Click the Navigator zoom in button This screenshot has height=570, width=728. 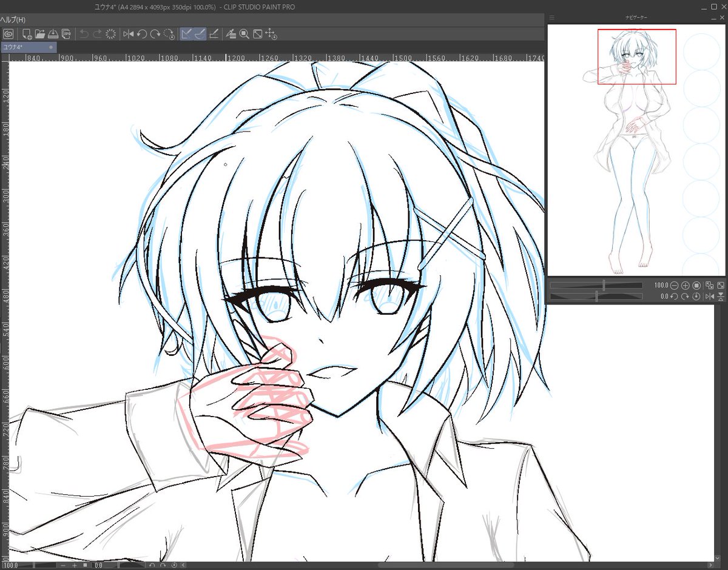pyautogui.click(x=686, y=285)
